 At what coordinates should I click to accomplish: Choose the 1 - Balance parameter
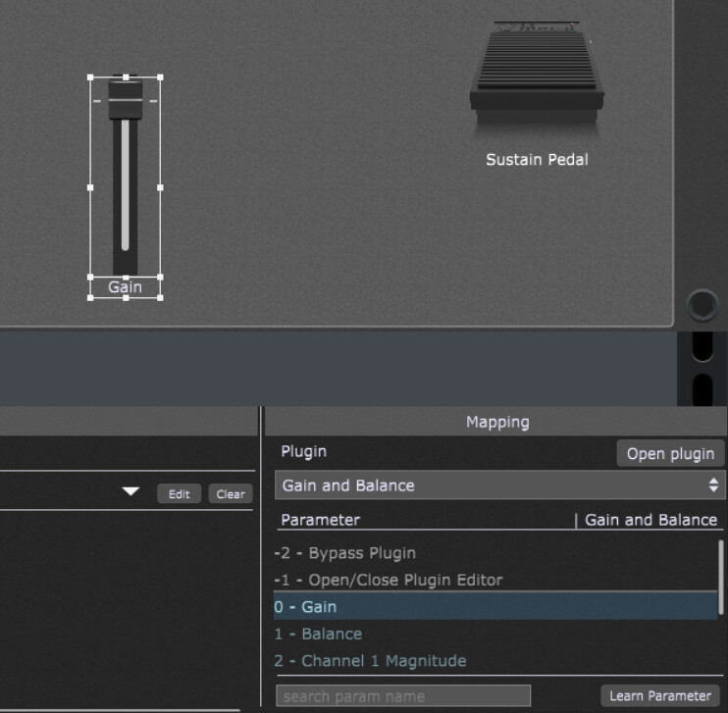click(319, 634)
